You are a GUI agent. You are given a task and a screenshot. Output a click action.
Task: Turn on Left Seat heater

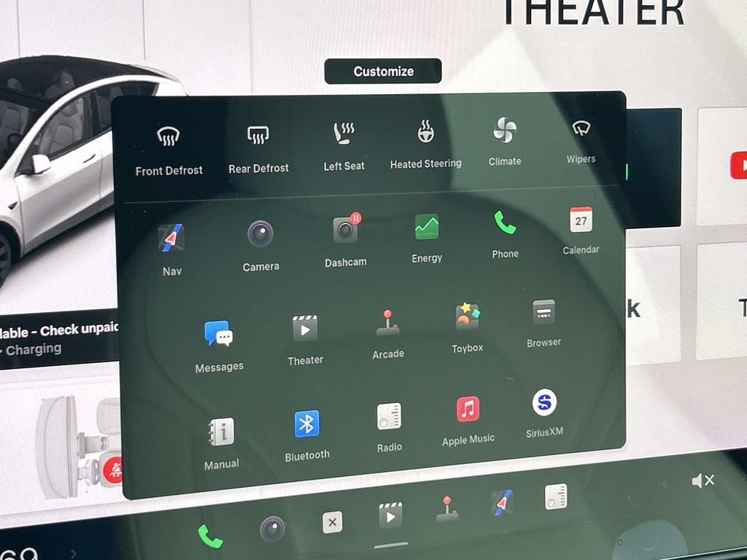coord(344,133)
